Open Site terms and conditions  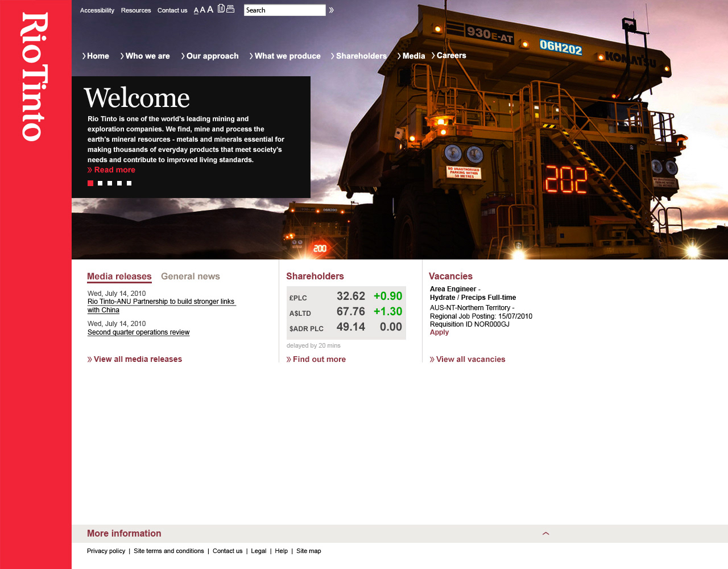click(169, 551)
